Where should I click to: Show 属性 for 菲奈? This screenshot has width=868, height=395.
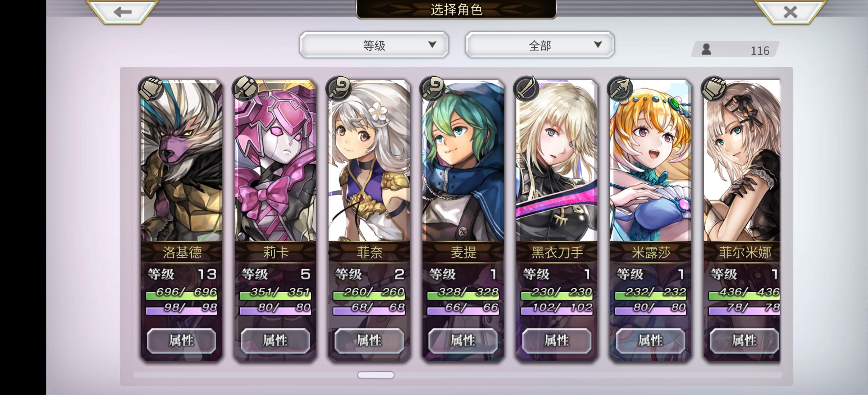pos(369,340)
